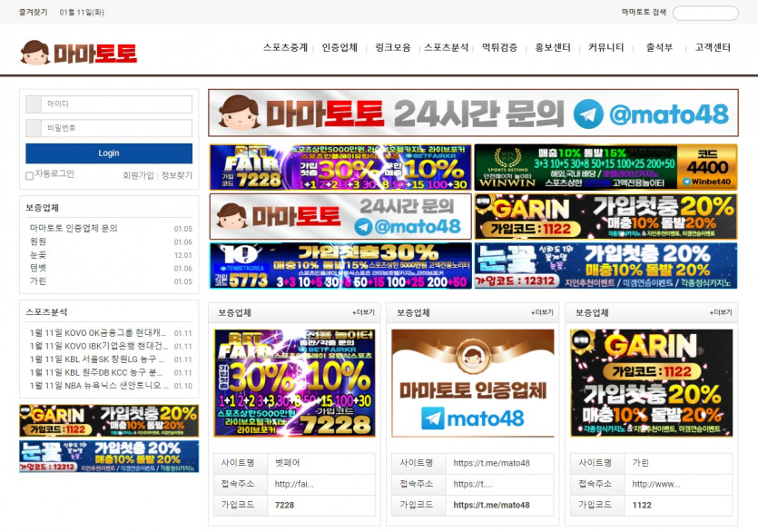Enable the 자동로그인 checkbox
The height and width of the screenshot is (532, 758).
(30, 175)
